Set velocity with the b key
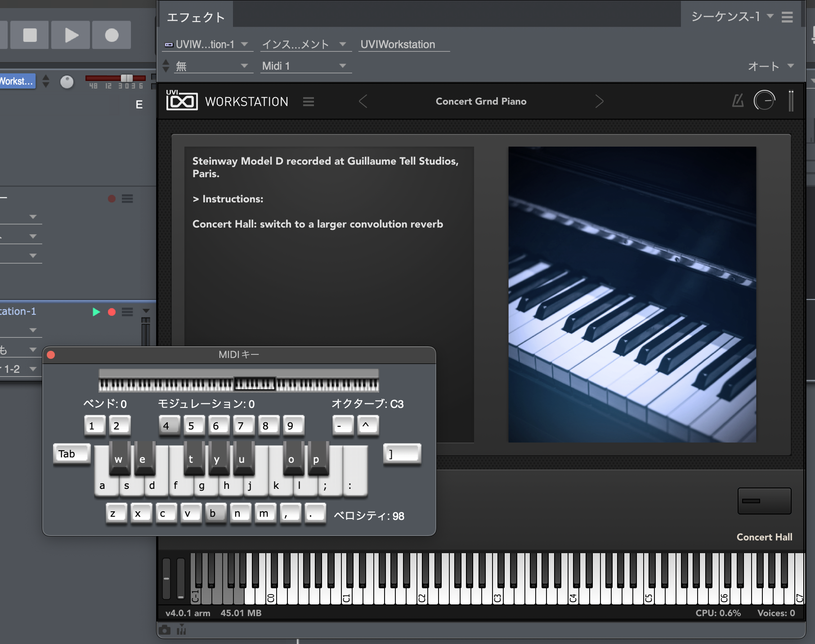This screenshot has width=815, height=644. click(216, 513)
